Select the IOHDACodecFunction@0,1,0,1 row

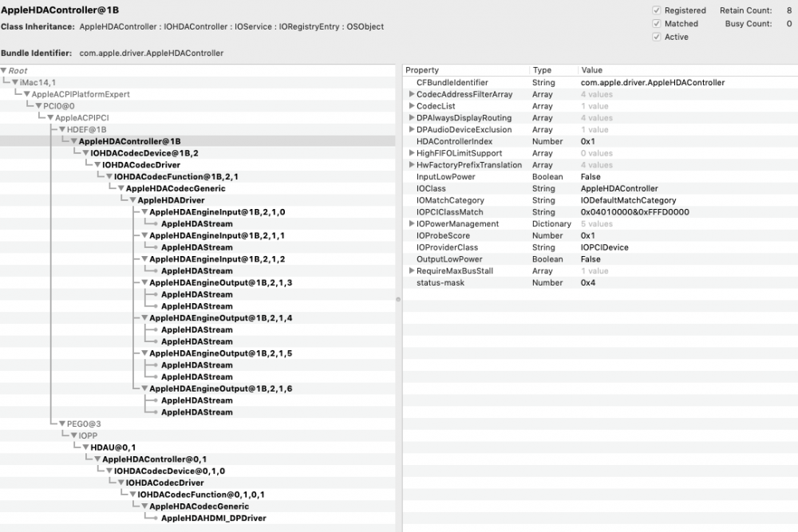point(197,495)
